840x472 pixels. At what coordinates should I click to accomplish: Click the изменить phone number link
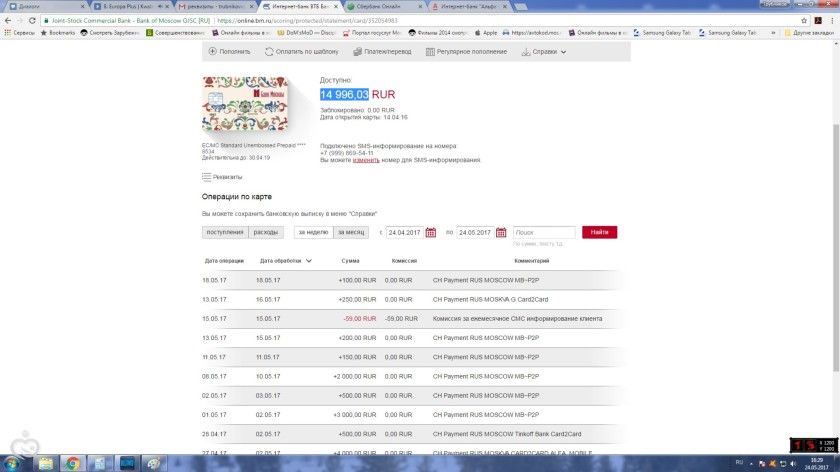(x=365, y=160)
